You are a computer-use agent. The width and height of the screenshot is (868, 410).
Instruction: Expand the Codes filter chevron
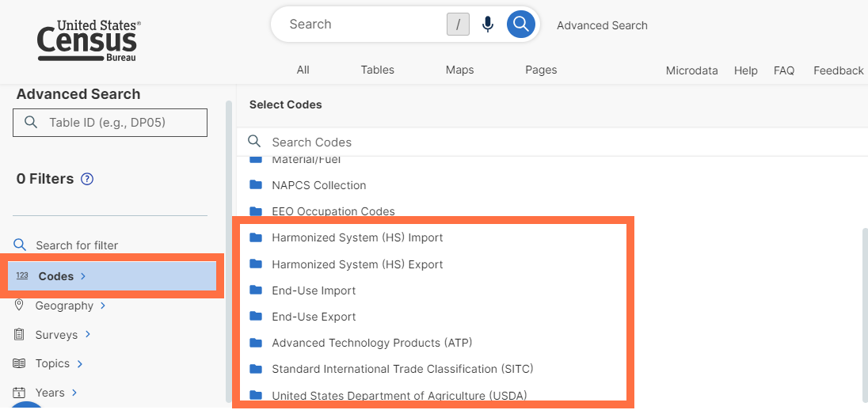(83, 276)
